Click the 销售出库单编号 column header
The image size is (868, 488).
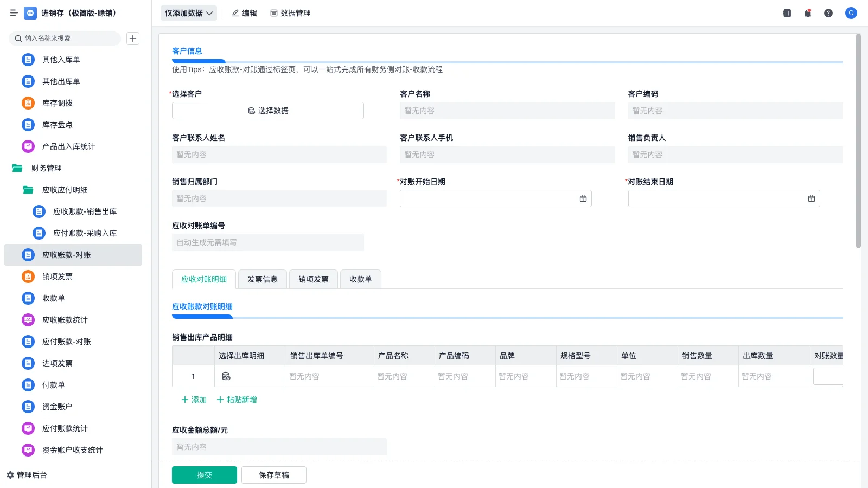(x=330, y=356)
